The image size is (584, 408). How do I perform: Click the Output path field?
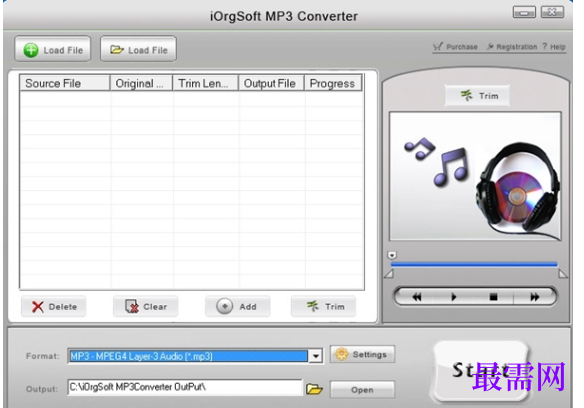point(185,387)
